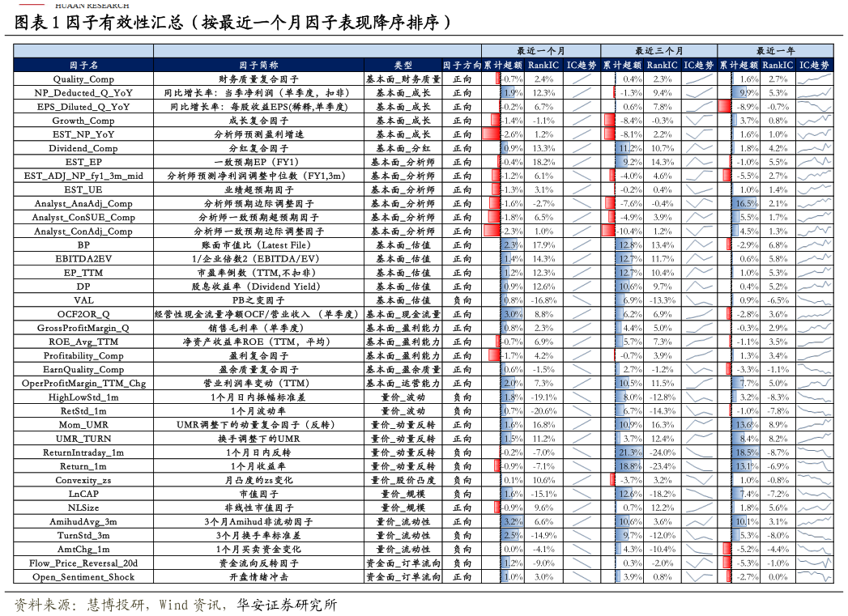Image resolution: width=848 pixels, height=616 pixels.
Task: Select the "Flow_Price_Reversal_20d" factor name
Action: (83, 563)
